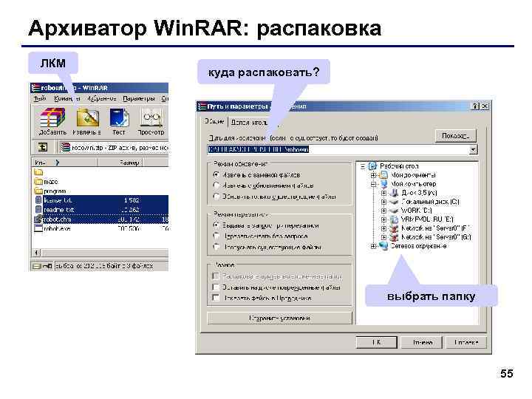Click the Отмена cancel button

pyautogui.click(x=422, y=342)
